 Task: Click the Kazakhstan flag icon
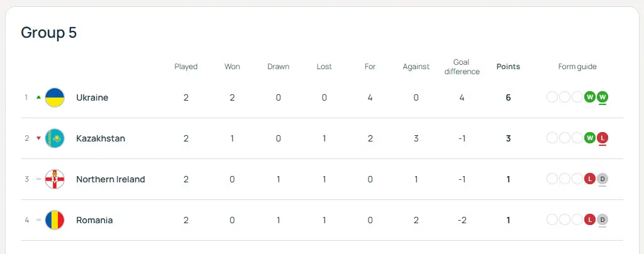pos(55,138)
